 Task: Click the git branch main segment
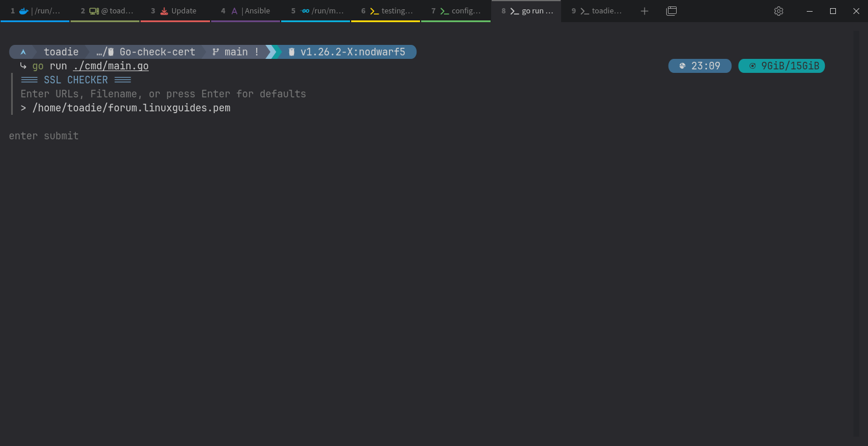click(235, 52)
